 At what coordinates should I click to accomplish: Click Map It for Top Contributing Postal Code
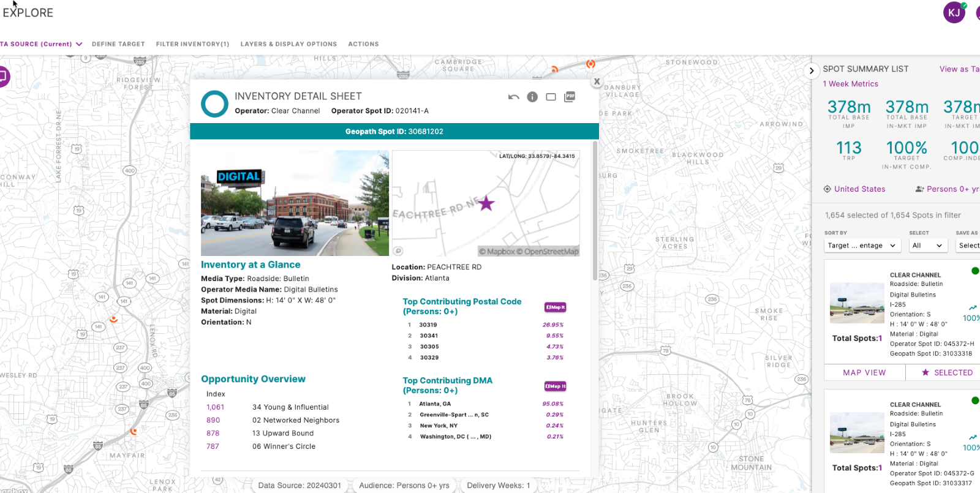[x=556, y=307]
